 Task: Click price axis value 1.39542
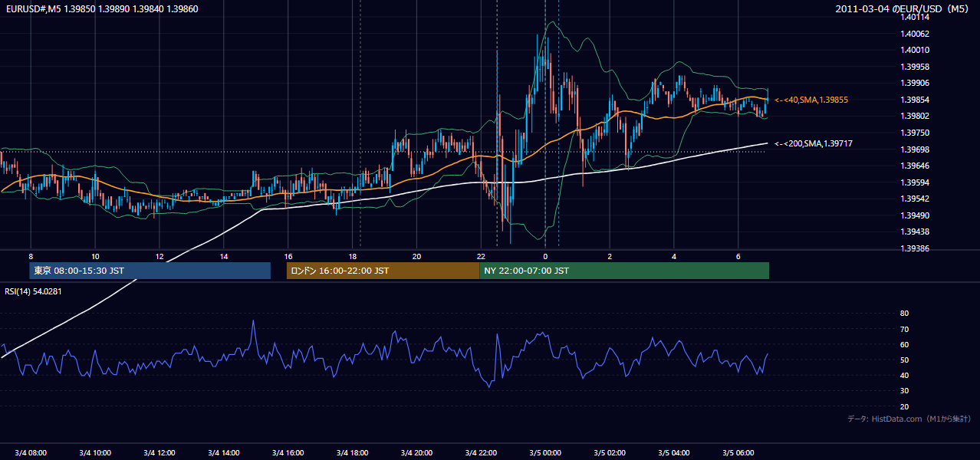coord(916,199)
